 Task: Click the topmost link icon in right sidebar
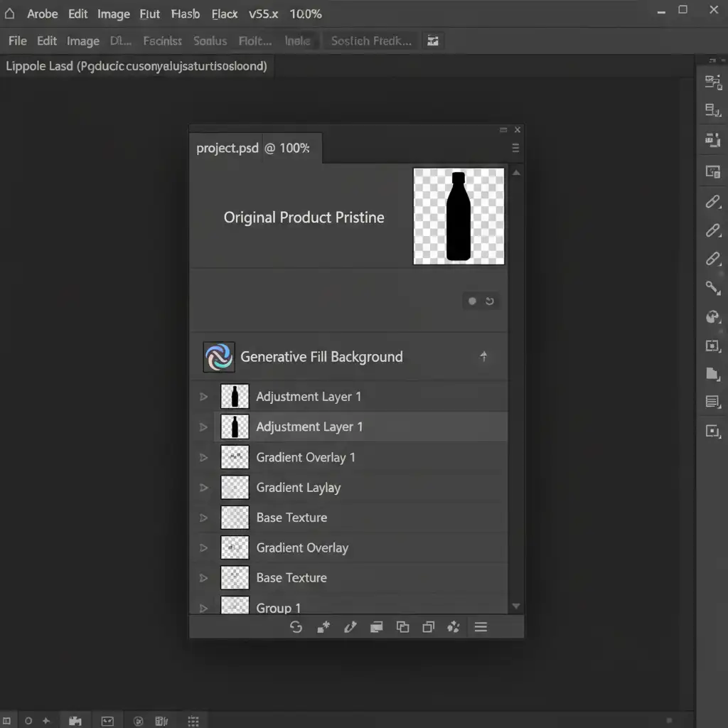712,202
